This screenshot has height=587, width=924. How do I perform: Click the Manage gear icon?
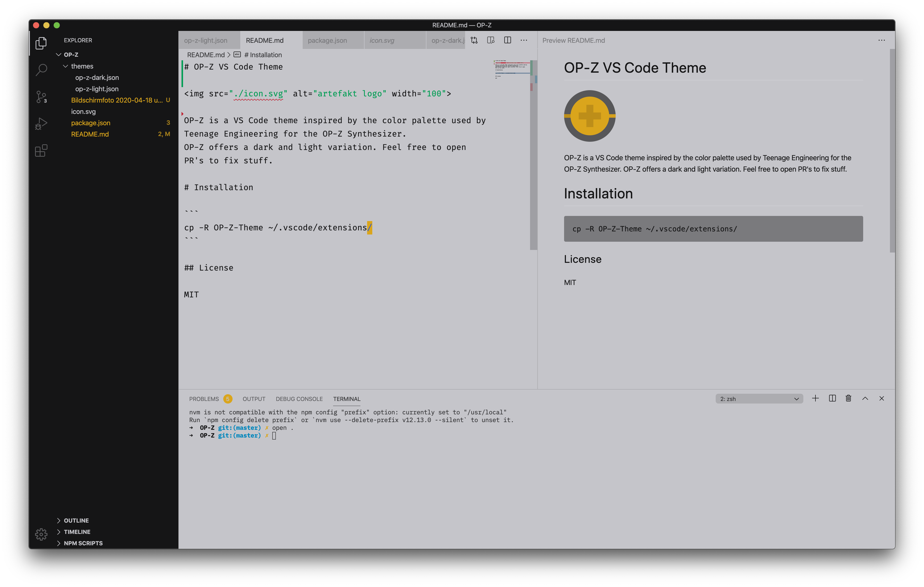click(x=41, y=534)
